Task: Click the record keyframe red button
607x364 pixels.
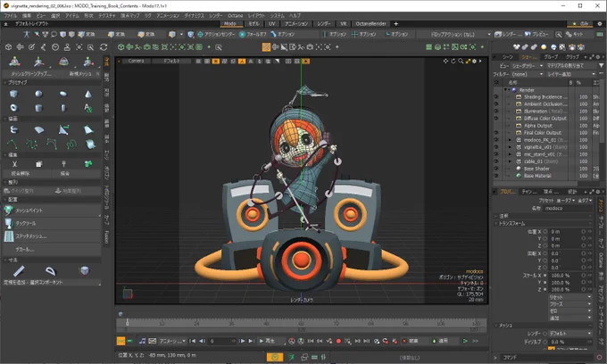Action: tap(338, 341)
